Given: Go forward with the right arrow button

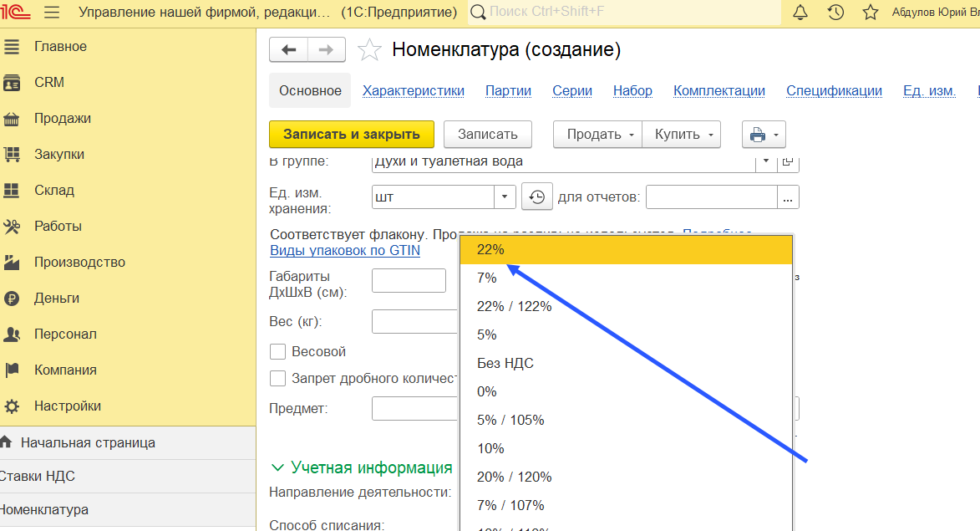Looking at the screenshot, I should [327, 50].
